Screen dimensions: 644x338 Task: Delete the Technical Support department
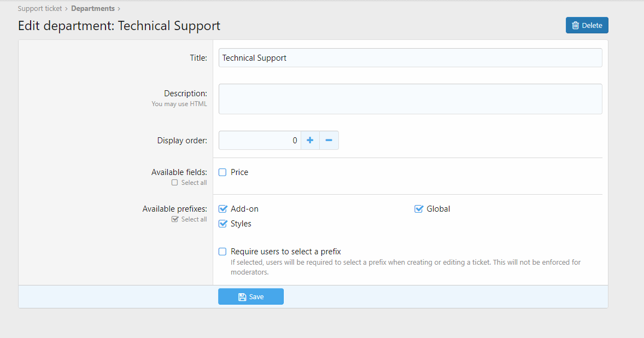pyautogui.click(x=587, y=25)
